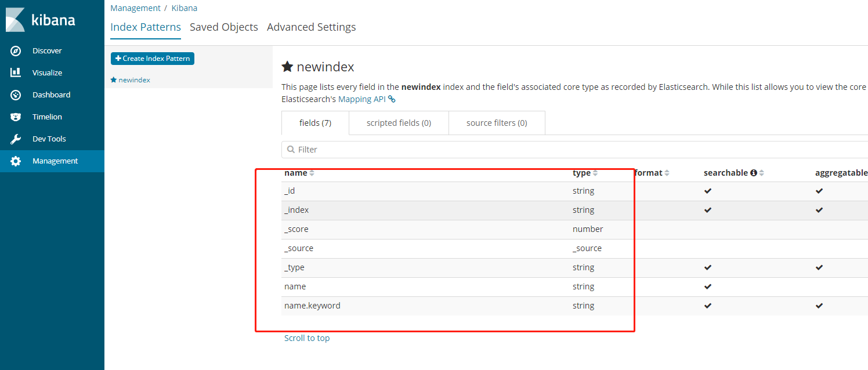Screen dimensions: 868x370
Task: Sort fields by format column arrows
Action: point(667,173)
